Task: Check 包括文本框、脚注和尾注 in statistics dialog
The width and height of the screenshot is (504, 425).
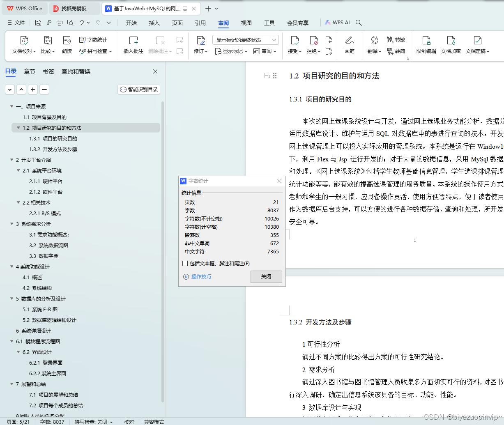Action: [x=185, y=263]
